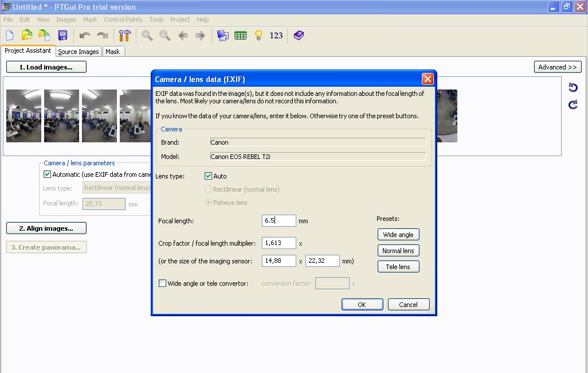Open the control point table grid icon
588x373 pixels.
(241, 36)
